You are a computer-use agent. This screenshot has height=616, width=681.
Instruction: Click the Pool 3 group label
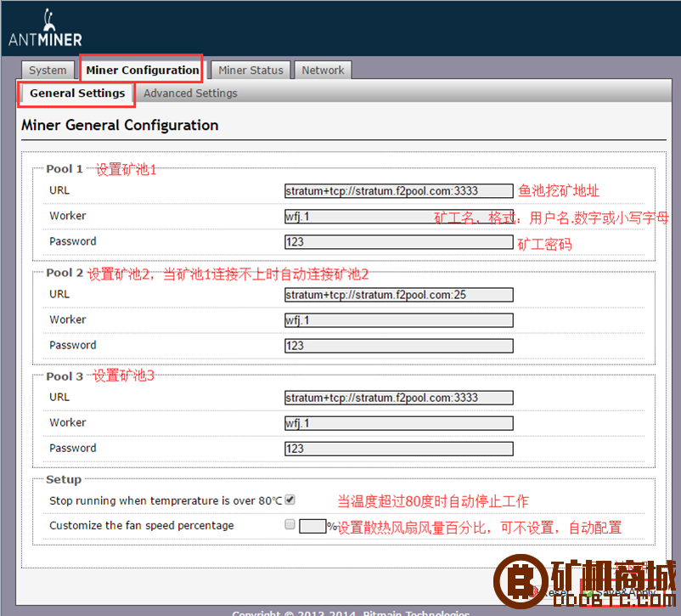click(x=65, y=376)
